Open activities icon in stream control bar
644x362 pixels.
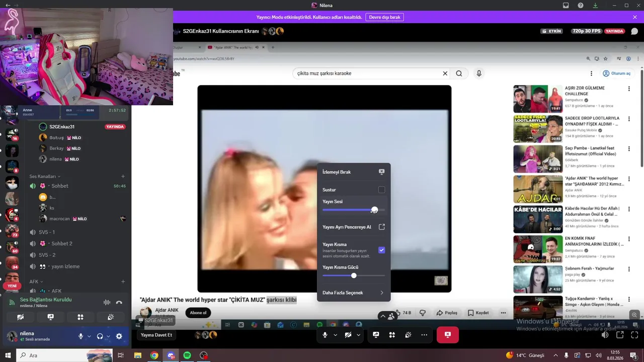[392, 335]
